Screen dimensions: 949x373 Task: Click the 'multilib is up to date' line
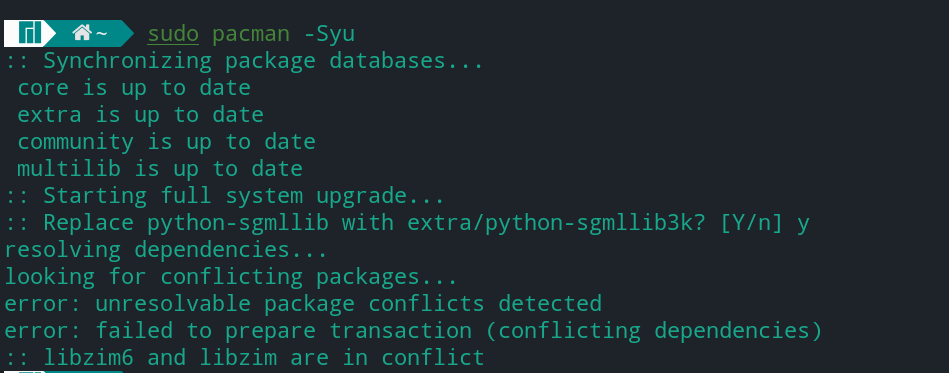[160, 169]
